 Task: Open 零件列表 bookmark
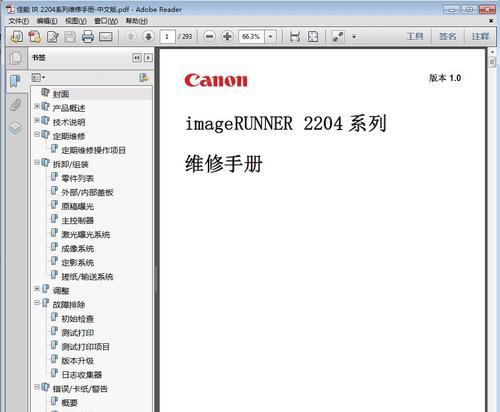(x=77, y=178)
